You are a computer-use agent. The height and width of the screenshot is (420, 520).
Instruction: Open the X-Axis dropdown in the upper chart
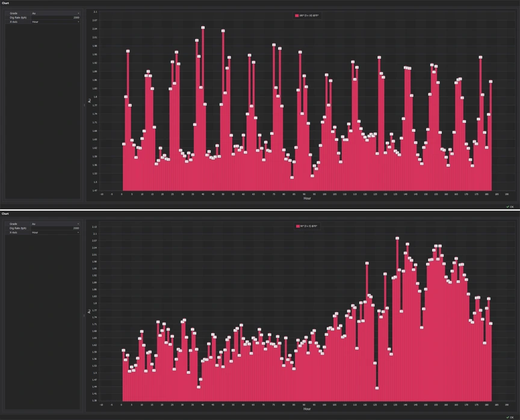(55, 22)
